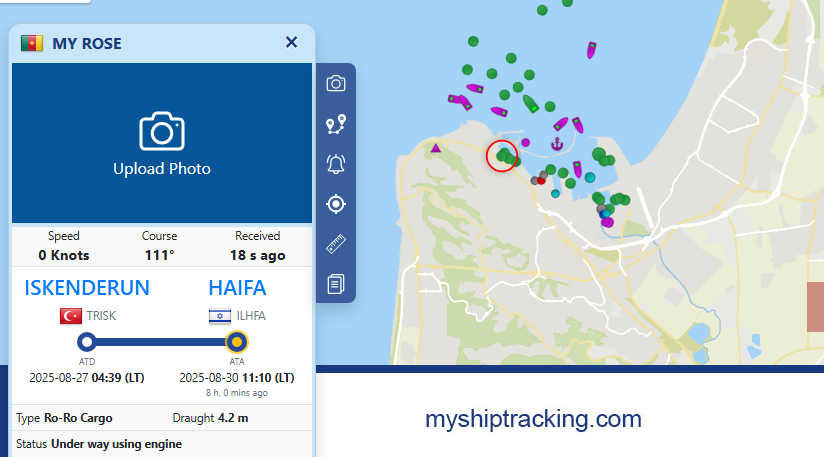Open the vessel route track tool
Image resolution: width=824 pixels, height=457 pixels.
(x=336, y=124)
